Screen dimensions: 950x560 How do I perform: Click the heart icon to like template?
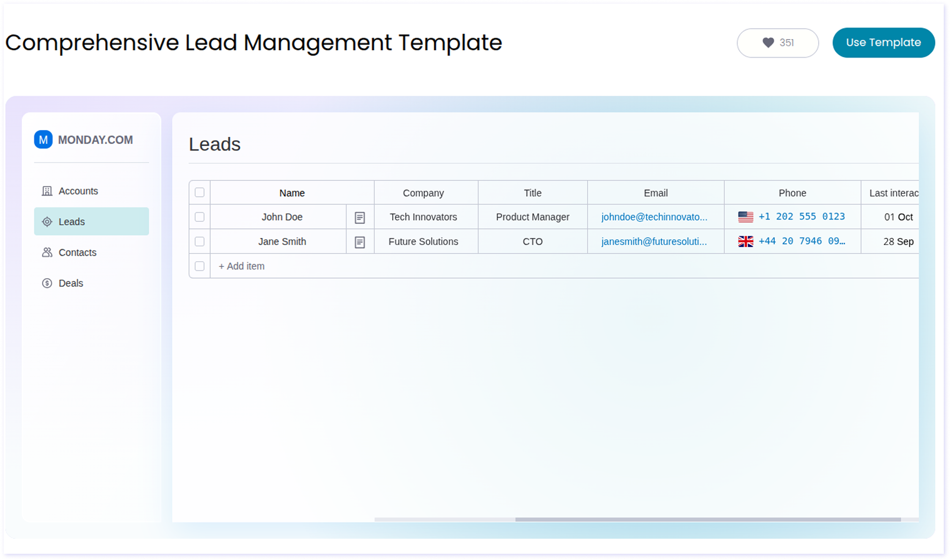tap(768, 42)
